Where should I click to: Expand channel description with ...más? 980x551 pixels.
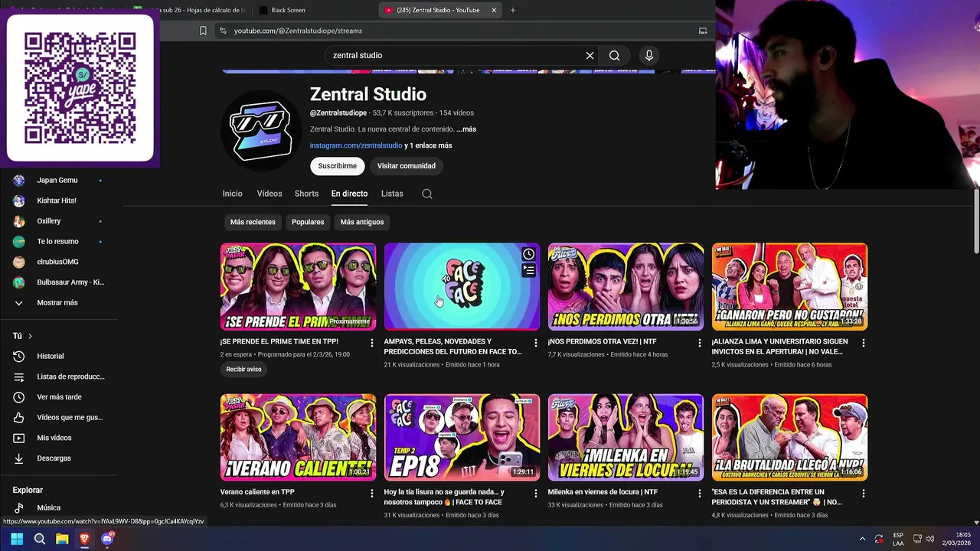pos(466,129)
